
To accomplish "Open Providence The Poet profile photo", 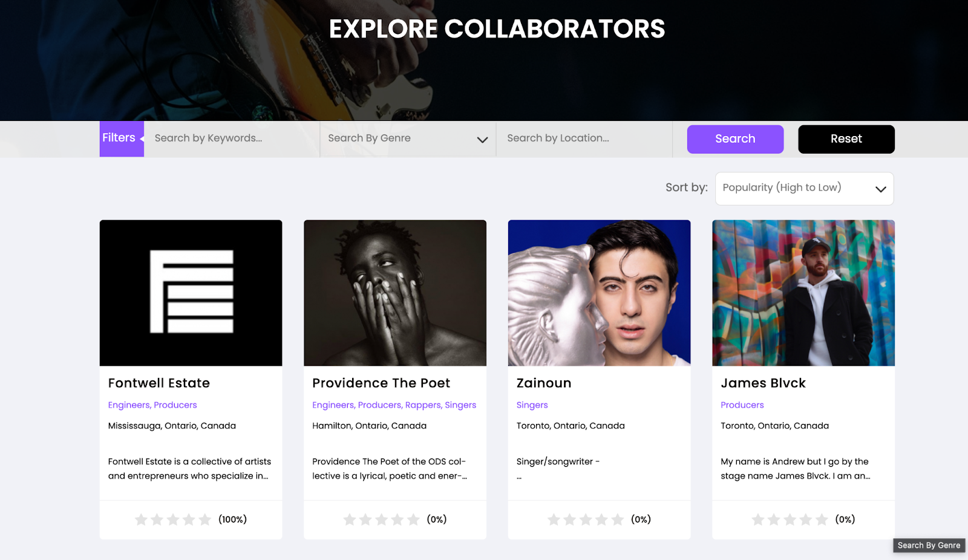I will tap(394, 293).
